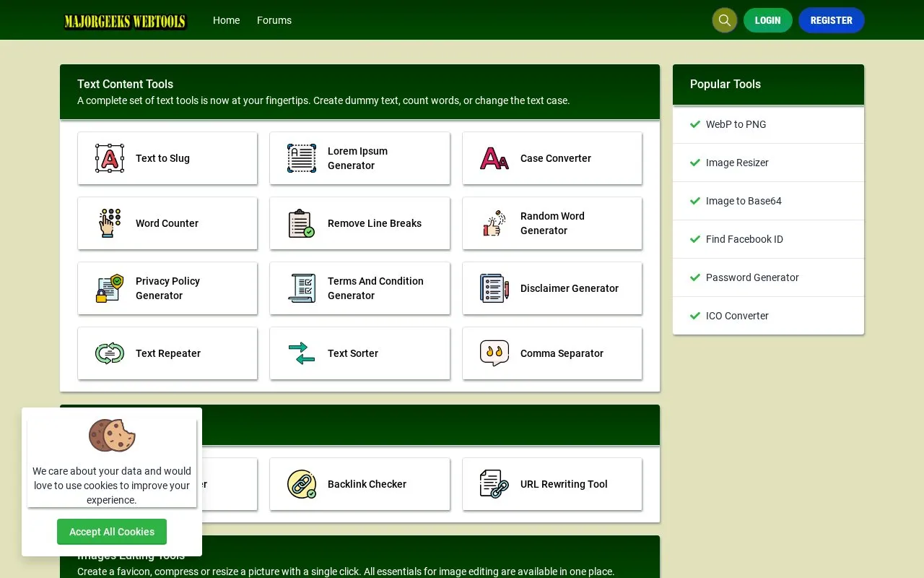Click the Remove Line Breaks clipboard icon

302,223
